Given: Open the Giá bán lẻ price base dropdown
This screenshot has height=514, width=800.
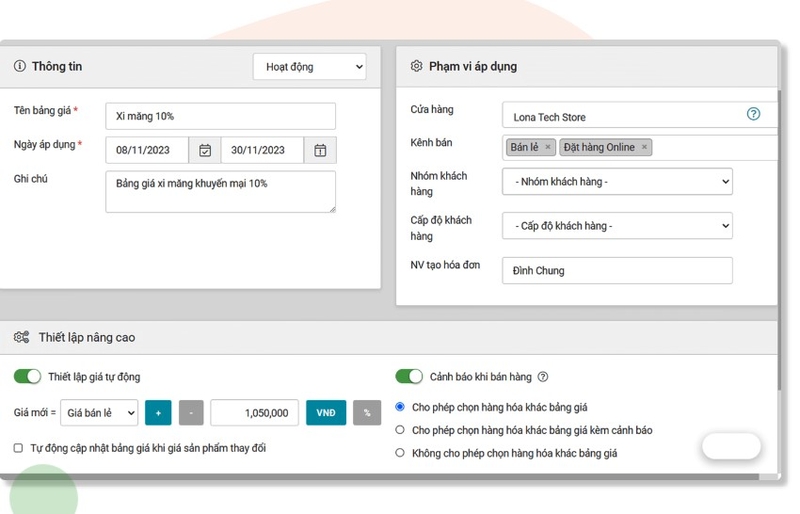Looking at the screenshot, I should coord(99,412).
